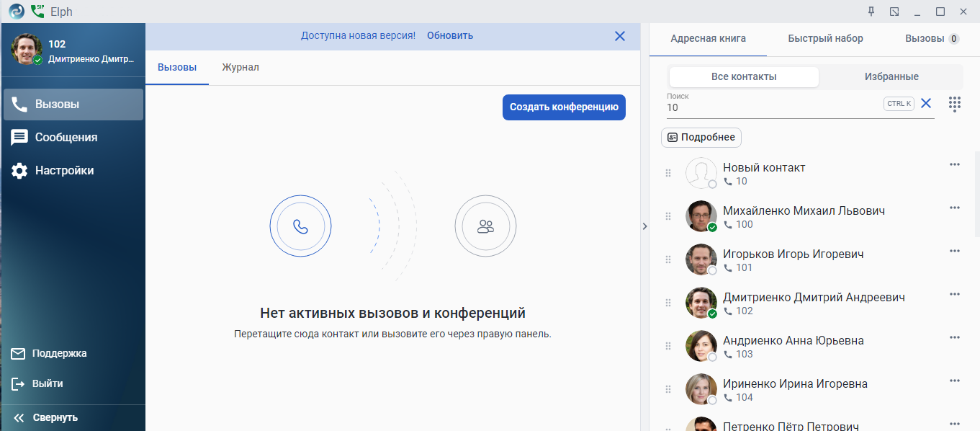Click the pin window icon in title bar

(x=871, y=12)
